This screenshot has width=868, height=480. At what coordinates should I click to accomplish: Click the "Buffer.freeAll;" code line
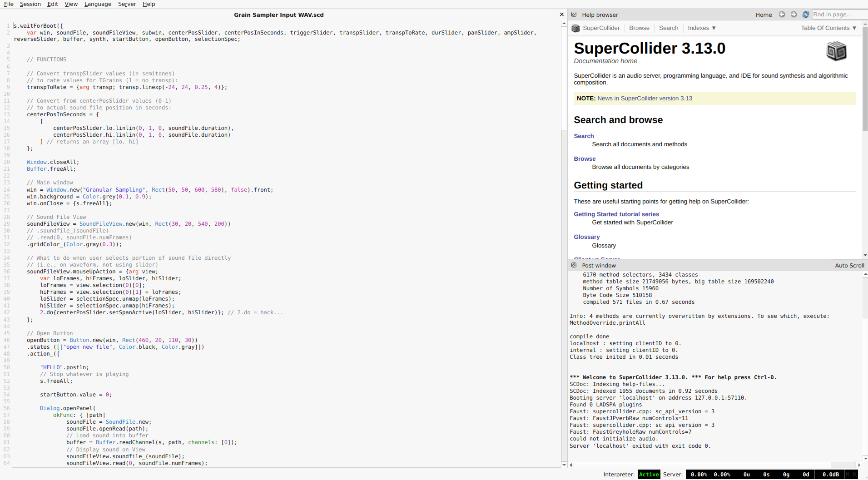tap(51, 169)
